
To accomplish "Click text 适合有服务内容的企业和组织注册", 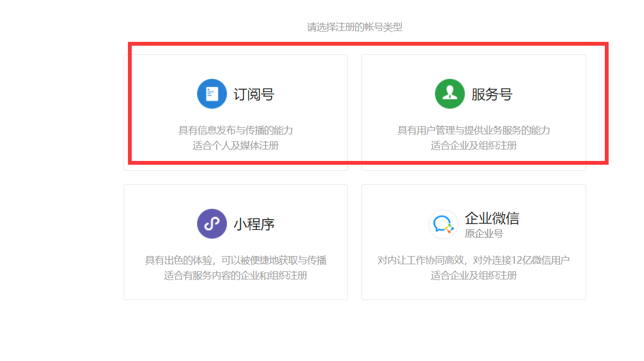I will [235, 276].
